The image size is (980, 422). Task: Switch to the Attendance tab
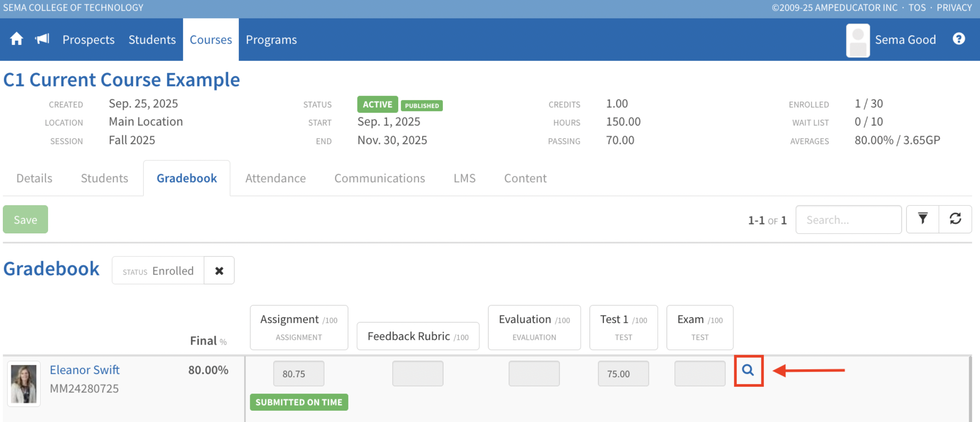click(x=275, y=178)
